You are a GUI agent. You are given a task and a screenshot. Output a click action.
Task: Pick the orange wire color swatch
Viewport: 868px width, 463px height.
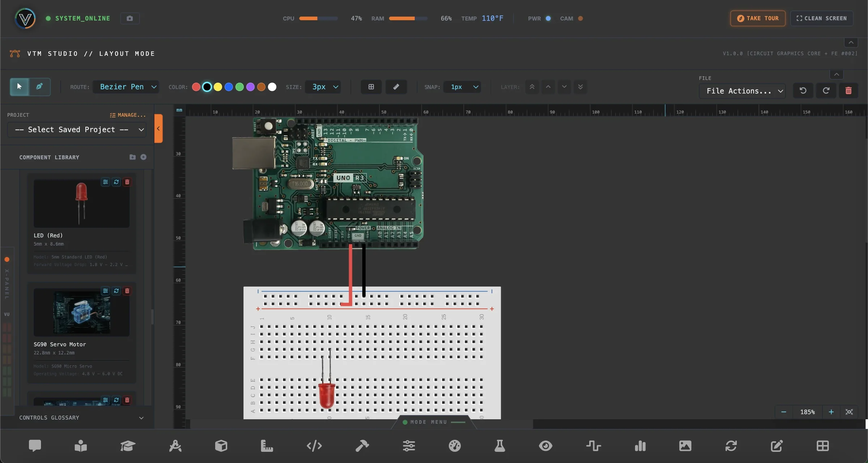261,87
